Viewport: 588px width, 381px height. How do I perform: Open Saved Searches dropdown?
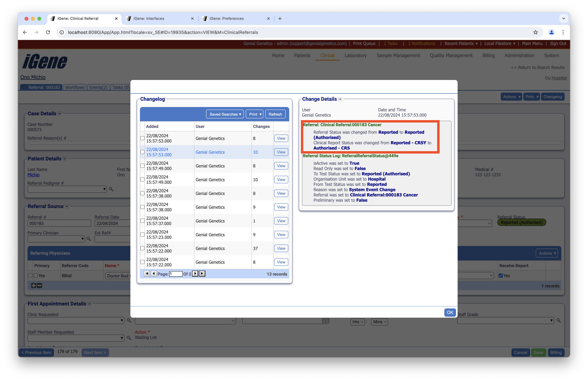[225, 114]
